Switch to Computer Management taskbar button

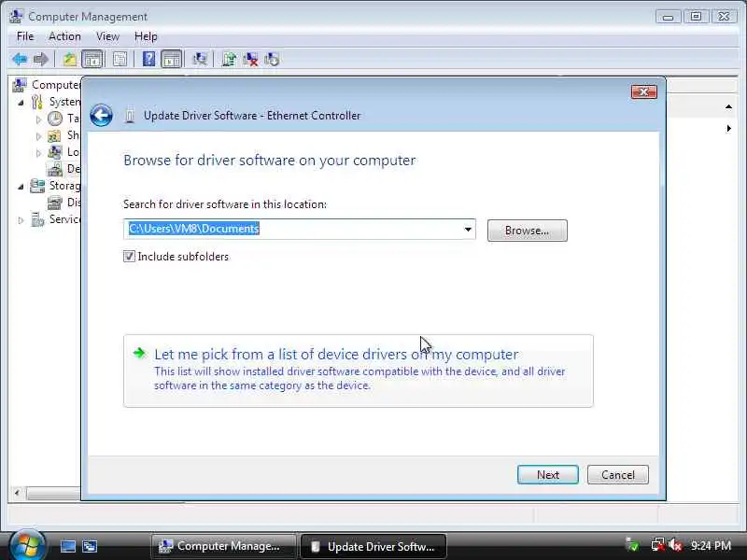click(223, 546)
